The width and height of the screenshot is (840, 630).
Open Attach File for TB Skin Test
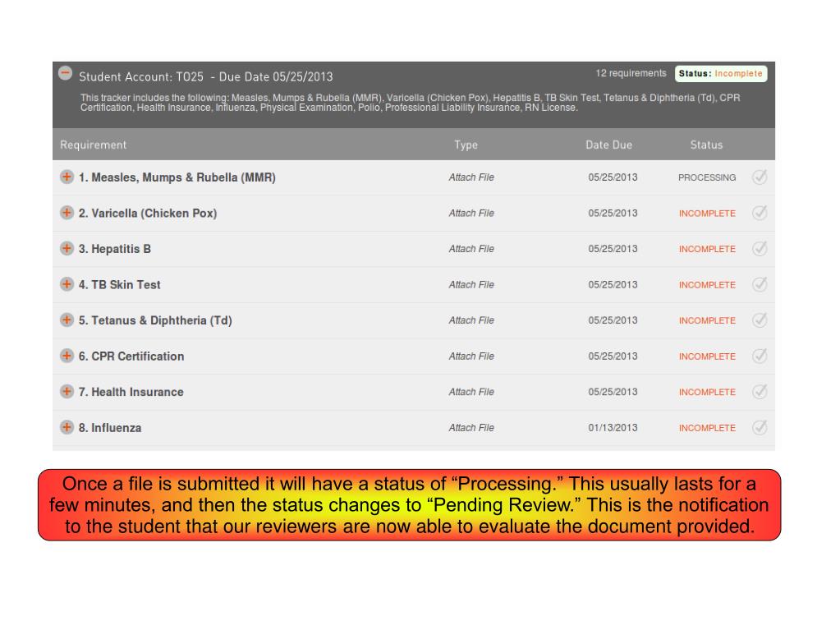[x=471, y=285]
